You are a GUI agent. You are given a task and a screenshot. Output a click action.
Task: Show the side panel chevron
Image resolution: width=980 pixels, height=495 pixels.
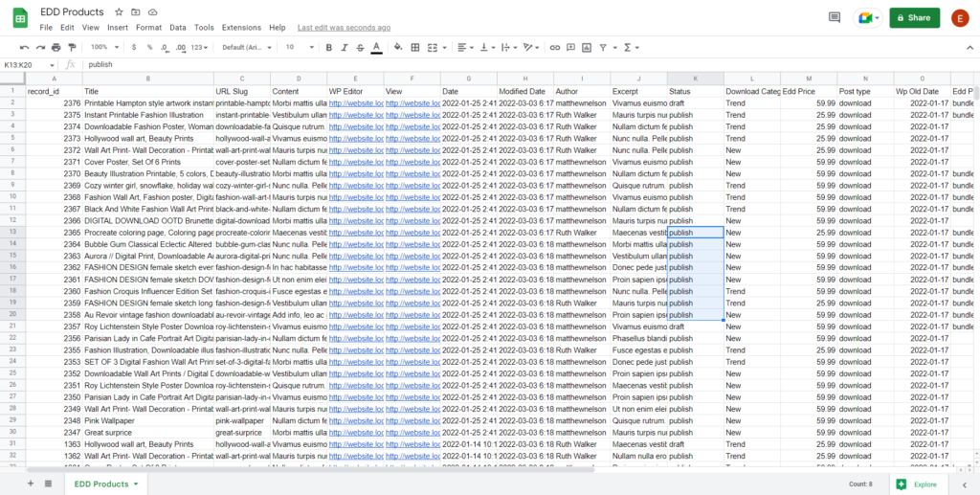(x=965, y=484)
